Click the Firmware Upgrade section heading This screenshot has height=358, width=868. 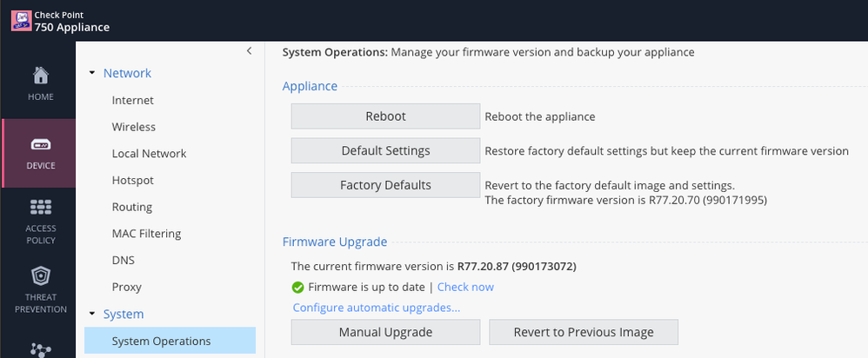coord(335,242)
